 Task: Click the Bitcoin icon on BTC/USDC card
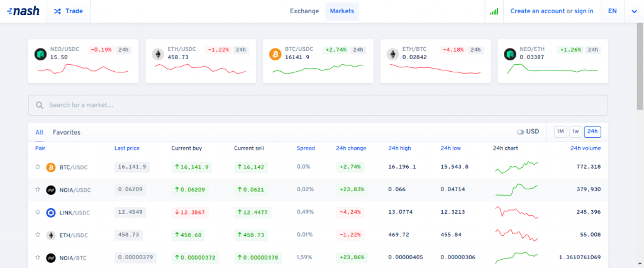coord(275,54)
